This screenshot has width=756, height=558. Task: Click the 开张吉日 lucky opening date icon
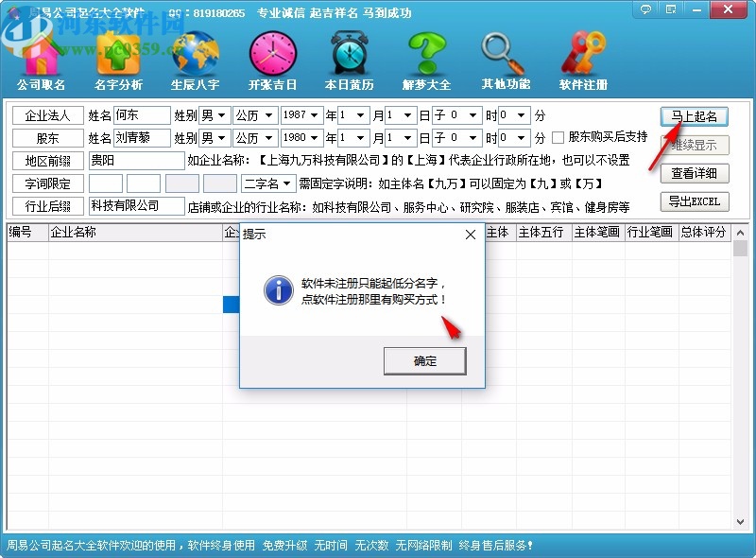273,57
